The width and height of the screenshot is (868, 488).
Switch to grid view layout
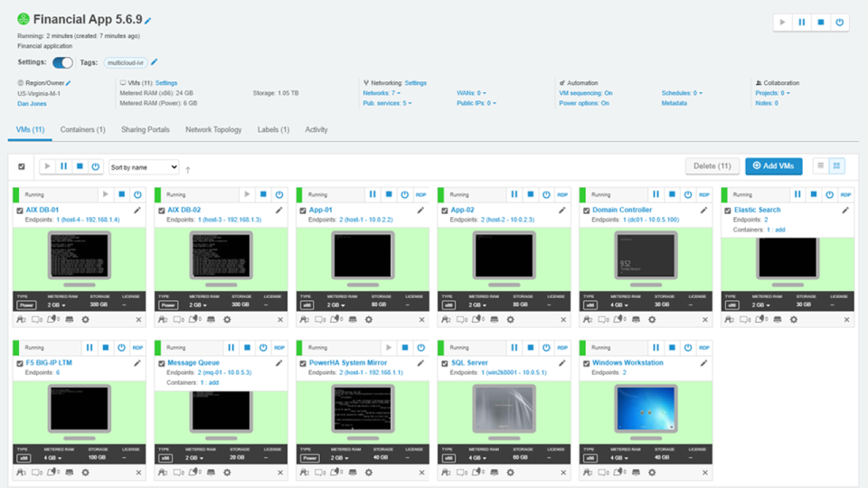coord(837,166)
